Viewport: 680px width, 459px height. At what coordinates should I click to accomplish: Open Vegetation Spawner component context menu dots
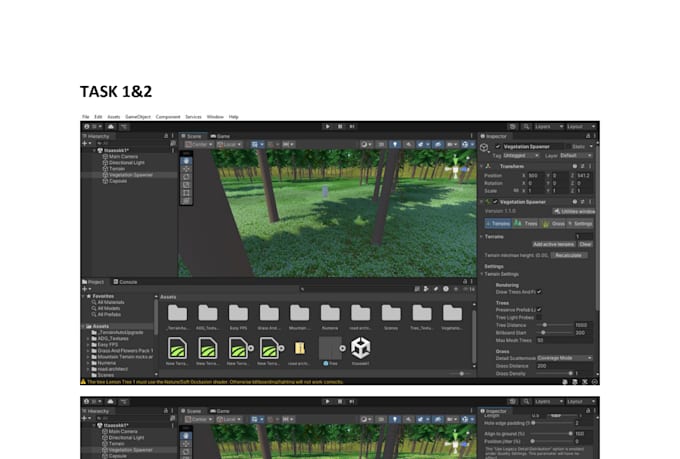click(590, 202)
